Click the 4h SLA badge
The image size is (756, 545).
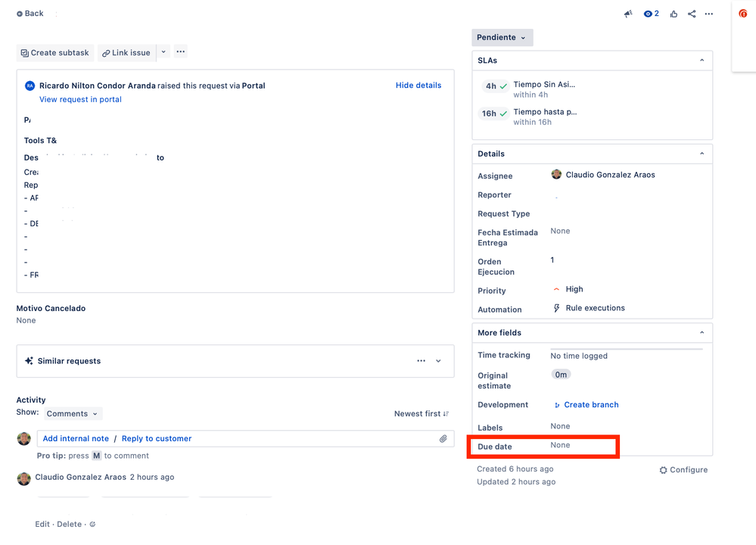pos(496,86)
